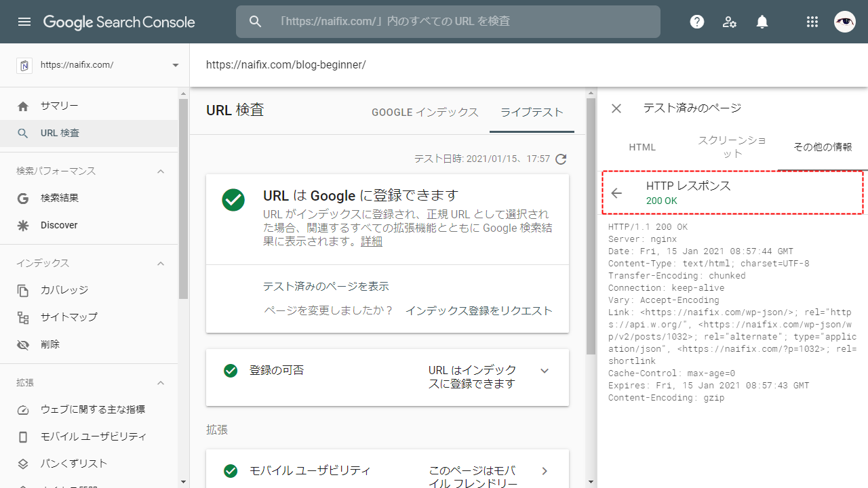
Task: Open the account profile avatar
Action: click(845, 22)
